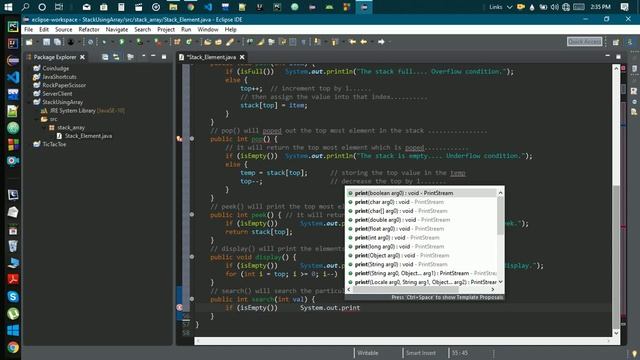Image resolution: width=640 pixels, height=360 pixels.
Task: Open Skype from the left dock
Action: pyautogui.click(x=13, y=296)
